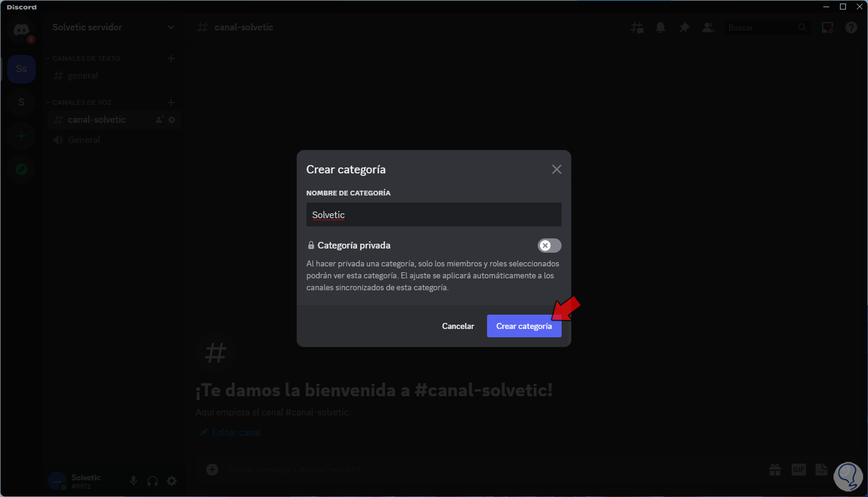Click the Cancelar button
The image size is (868, 497).
pyautogui.click(x=458, y=326)
